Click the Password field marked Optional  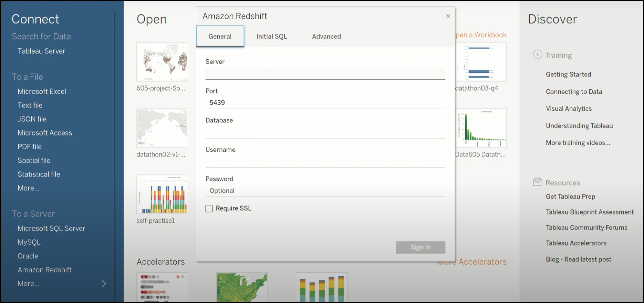pos(325,191)
